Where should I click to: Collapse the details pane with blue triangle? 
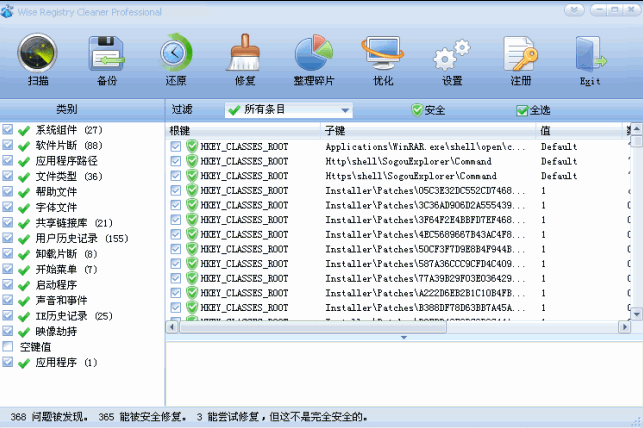click(404, 337)
